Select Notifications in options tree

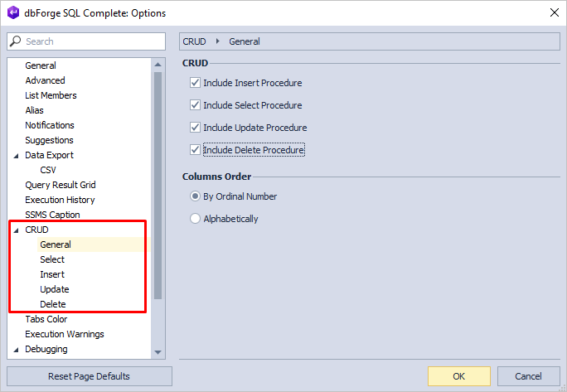[x=50, y=125]
